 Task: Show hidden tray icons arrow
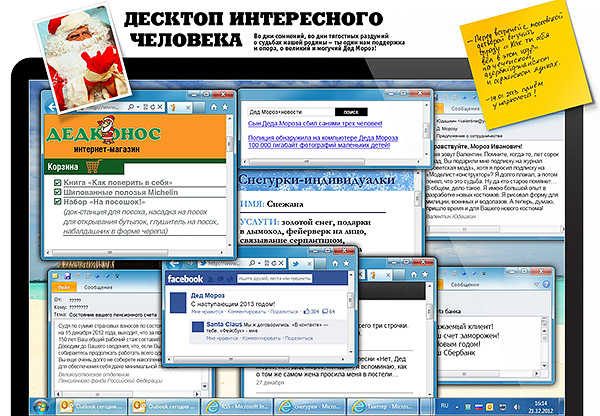click(457, 406)
